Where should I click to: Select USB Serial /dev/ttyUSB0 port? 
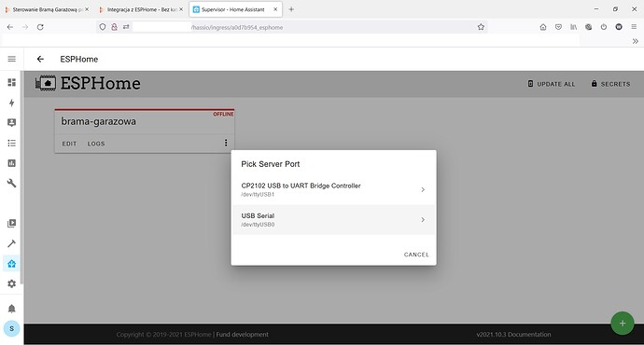pyautogui.click(x=333, y=219)
